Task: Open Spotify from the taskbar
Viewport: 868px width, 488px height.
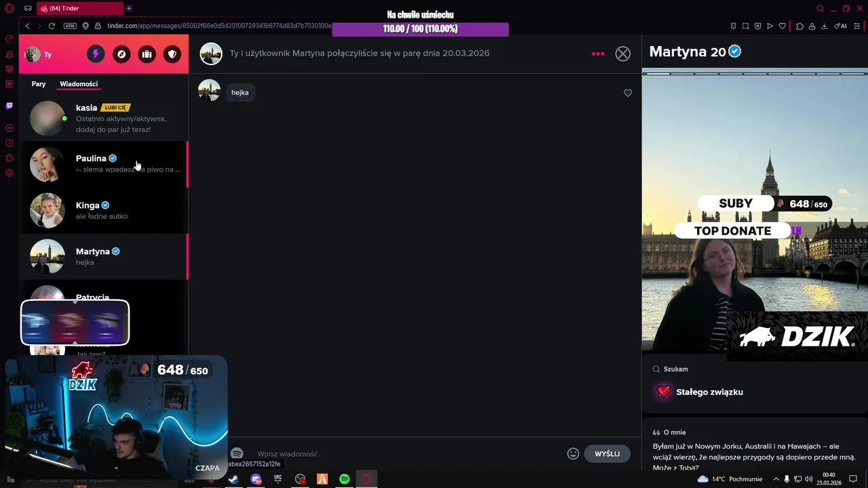Action: click(344, 479)
